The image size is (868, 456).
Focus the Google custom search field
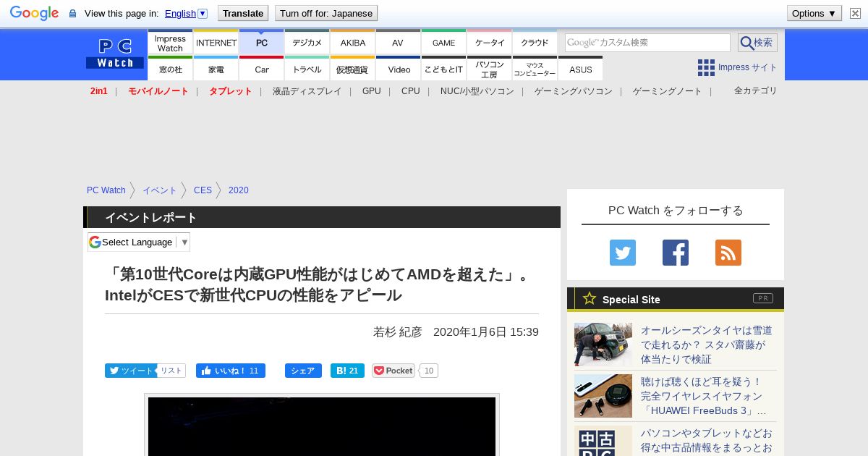click(647, 43)
